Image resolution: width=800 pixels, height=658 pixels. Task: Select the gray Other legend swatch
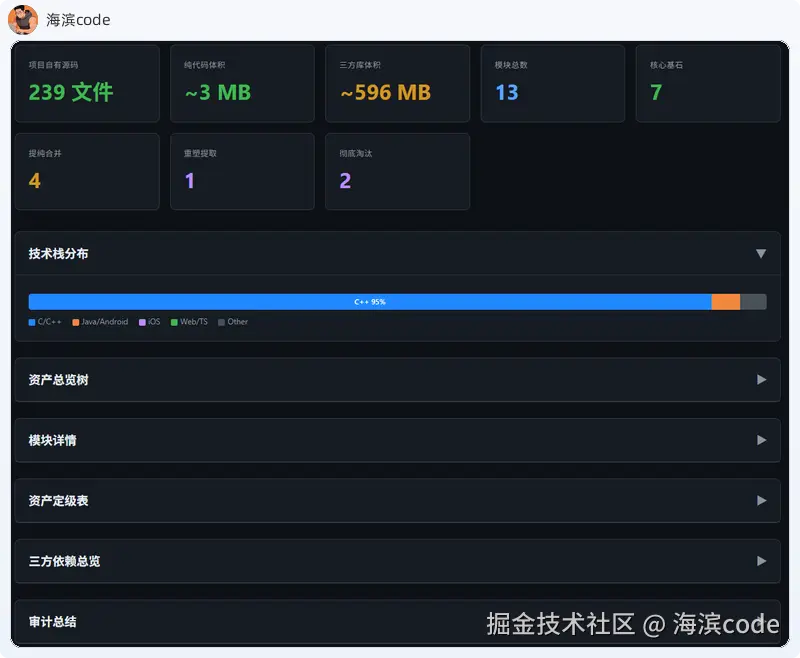coord(223,322)
